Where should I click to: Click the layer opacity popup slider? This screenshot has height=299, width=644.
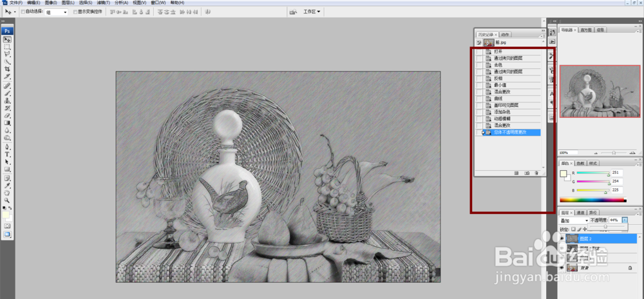(605, 226)
